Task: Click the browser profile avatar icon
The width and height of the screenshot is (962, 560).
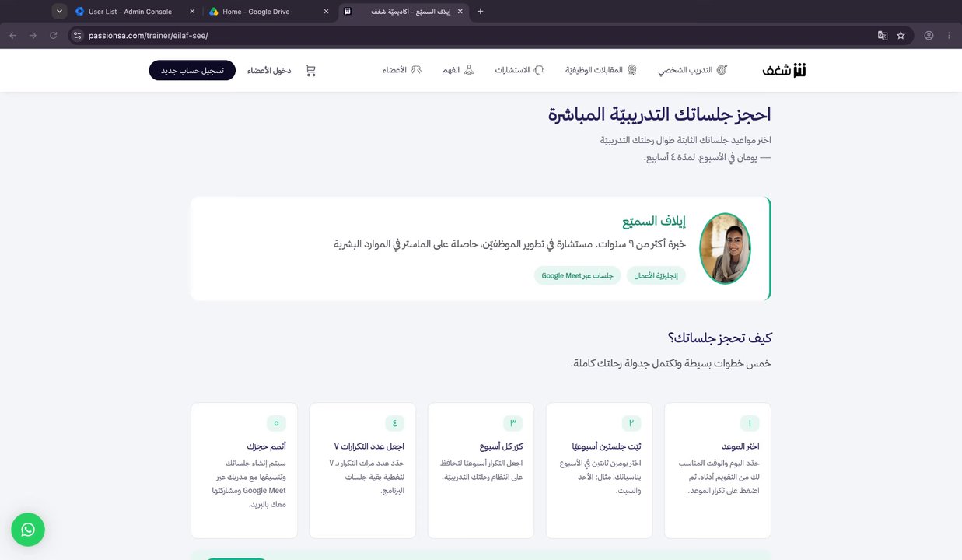Action: pyautogui.click(x=929, y=35)
